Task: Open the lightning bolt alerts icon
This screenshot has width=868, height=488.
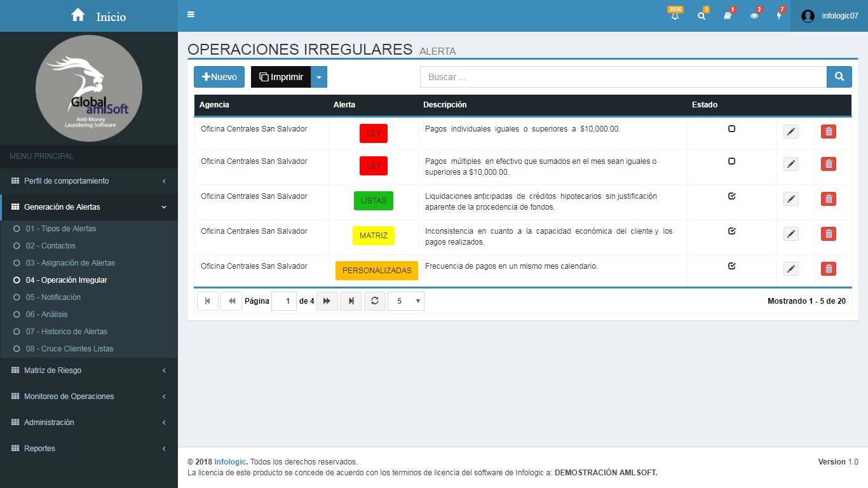Action: [x=779, y=16]
